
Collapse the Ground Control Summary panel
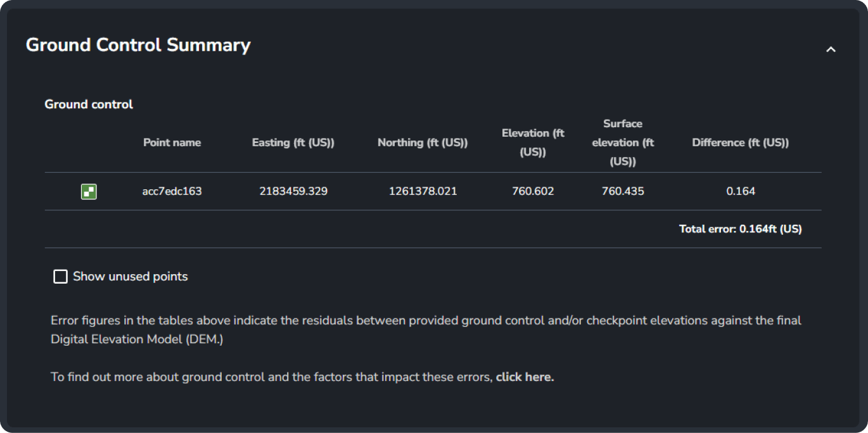pos(831,49)
